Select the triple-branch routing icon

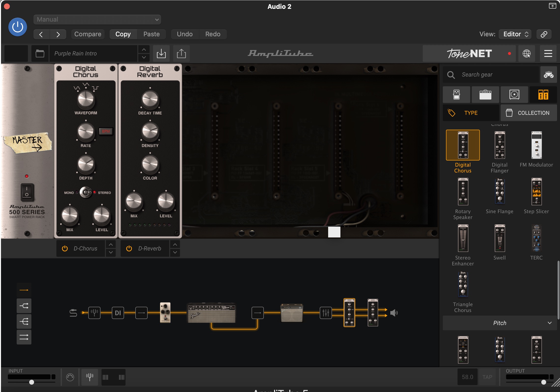(24, 322)
